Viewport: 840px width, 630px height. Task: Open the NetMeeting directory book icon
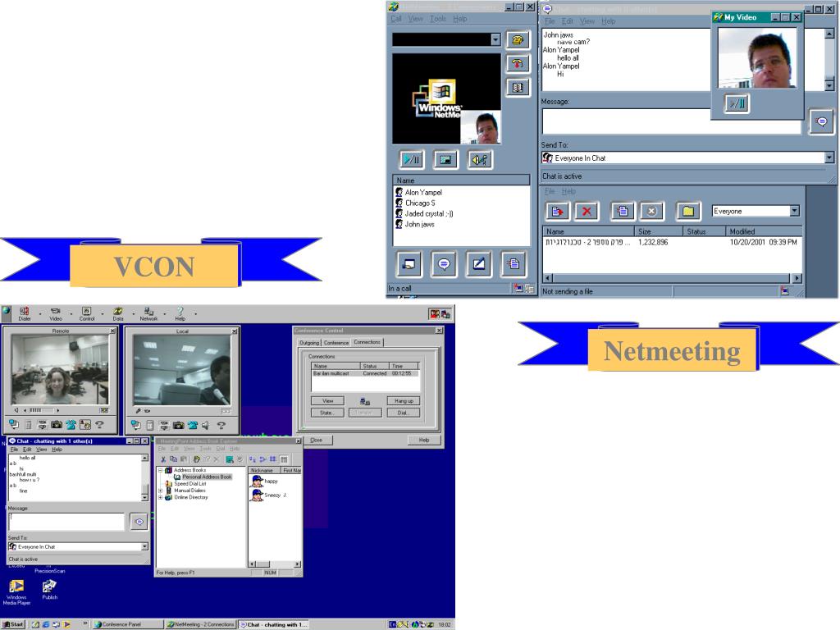[517, 87]
